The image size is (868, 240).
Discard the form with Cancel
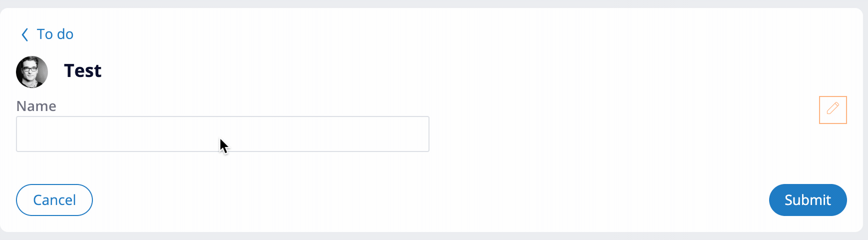coord(54,200)
